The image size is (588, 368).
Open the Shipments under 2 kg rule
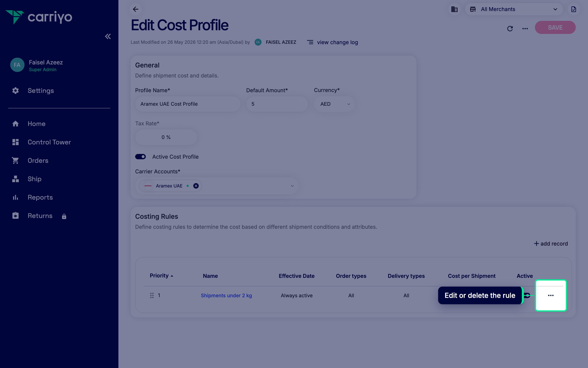click(226, 295)
